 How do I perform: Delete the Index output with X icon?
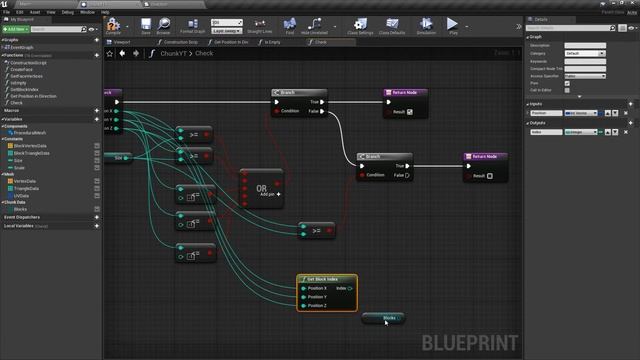(626, 132)
